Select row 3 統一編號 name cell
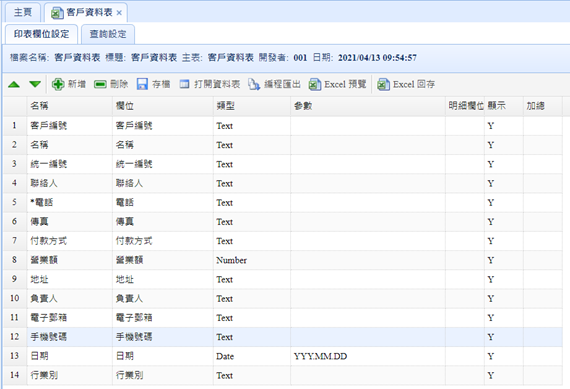Viewport: 570px width, 389px height. (x=70, y=164)
